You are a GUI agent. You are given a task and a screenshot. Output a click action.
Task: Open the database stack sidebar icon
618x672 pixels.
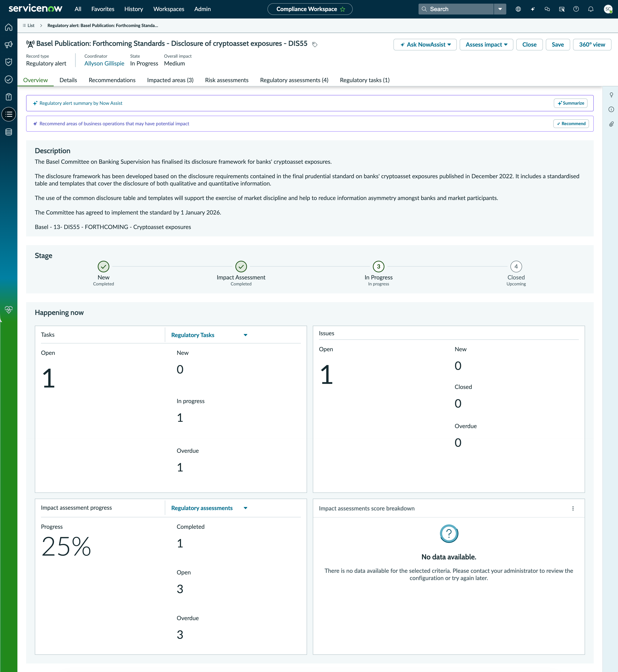9,132
